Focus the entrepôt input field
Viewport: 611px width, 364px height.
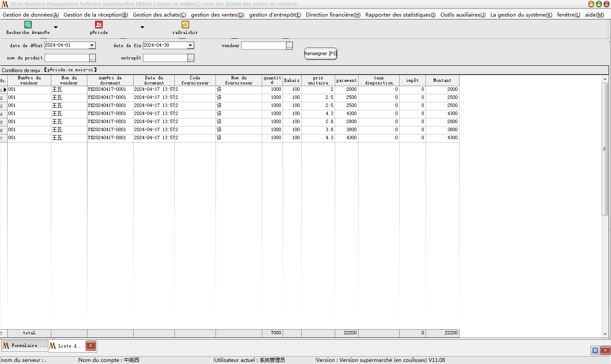point(165,58)
